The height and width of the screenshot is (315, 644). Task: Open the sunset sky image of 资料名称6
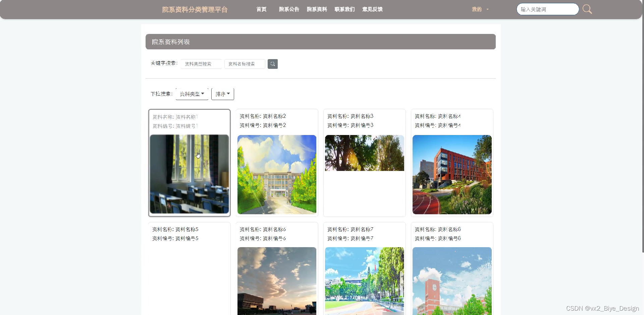tap(277, 281)
